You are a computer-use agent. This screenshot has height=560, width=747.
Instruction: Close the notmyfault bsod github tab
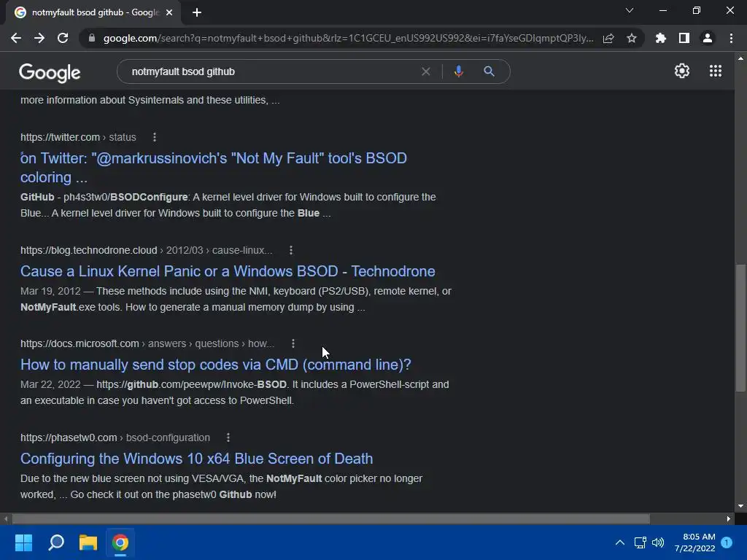[x=169, y=12]
